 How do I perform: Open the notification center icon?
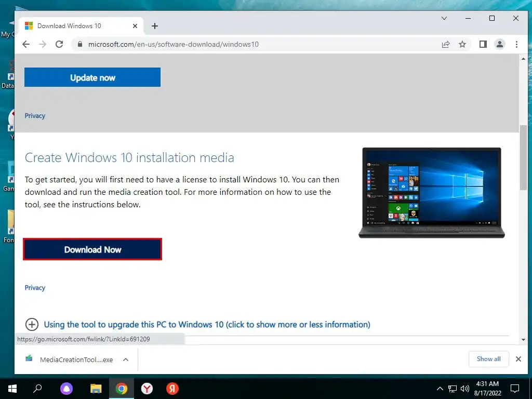[x=515, y=389]
